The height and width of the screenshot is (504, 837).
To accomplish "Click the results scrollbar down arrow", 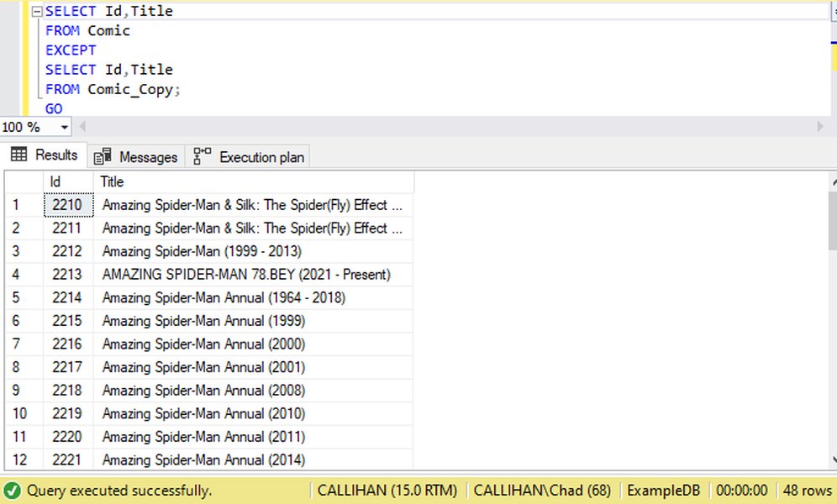I will (834, 459).
